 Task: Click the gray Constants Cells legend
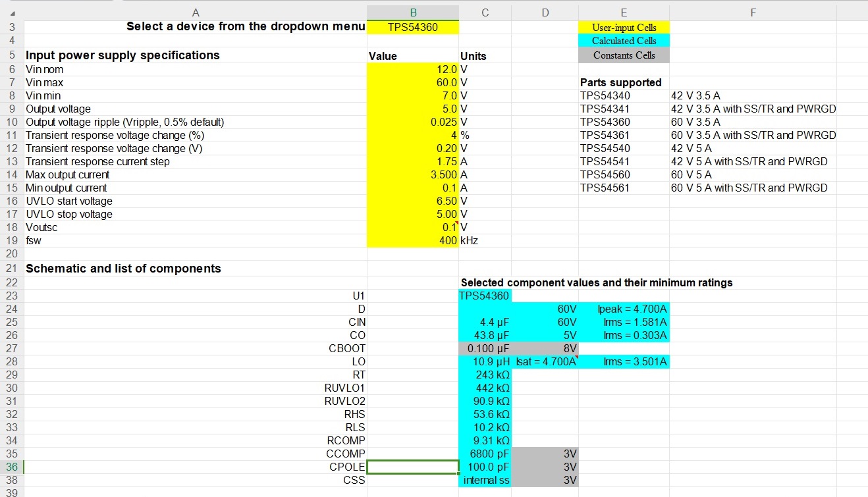[624, 55]
